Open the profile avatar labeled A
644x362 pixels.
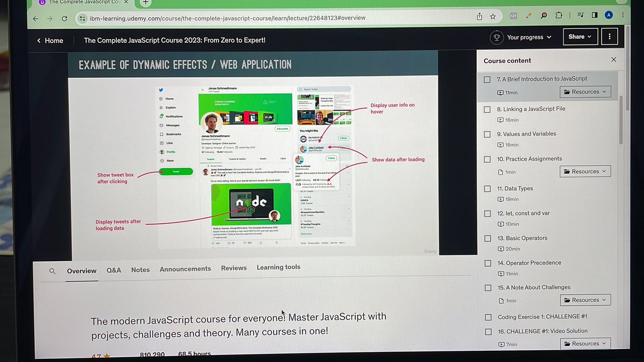coord(608,14)
